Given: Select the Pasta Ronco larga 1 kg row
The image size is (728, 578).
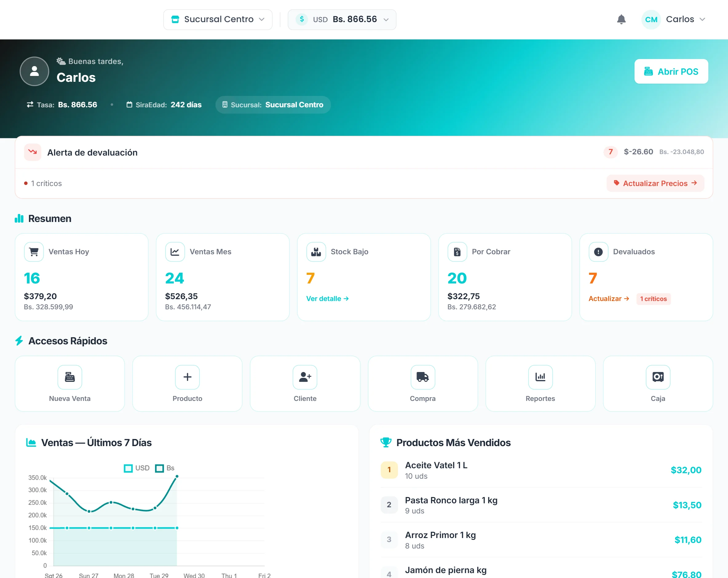Looking at the screenshot, I should tap(541, 505).
